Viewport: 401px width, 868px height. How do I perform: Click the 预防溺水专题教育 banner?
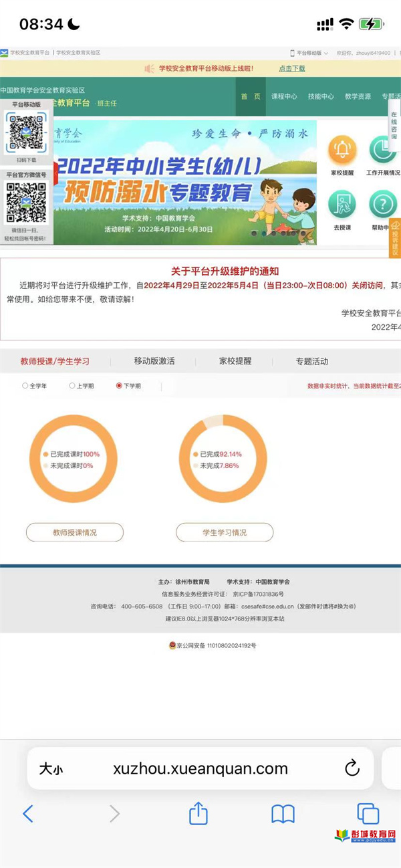185,183
